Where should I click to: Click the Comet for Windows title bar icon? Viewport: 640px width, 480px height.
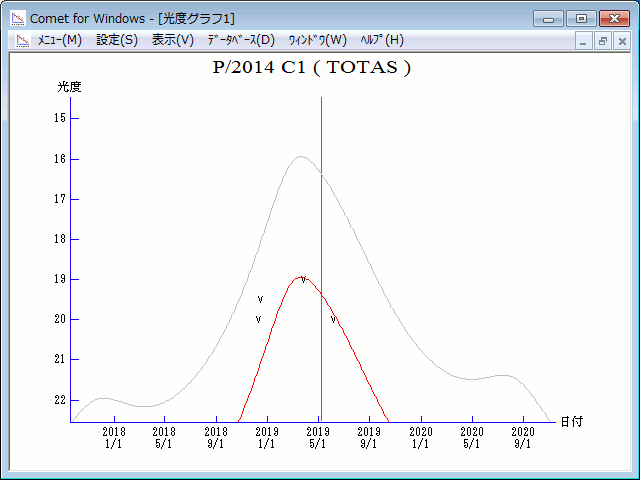(x=17, y=18)
